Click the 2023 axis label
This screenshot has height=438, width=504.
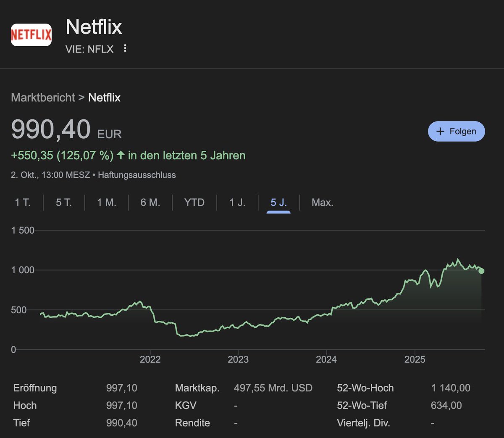238,359
